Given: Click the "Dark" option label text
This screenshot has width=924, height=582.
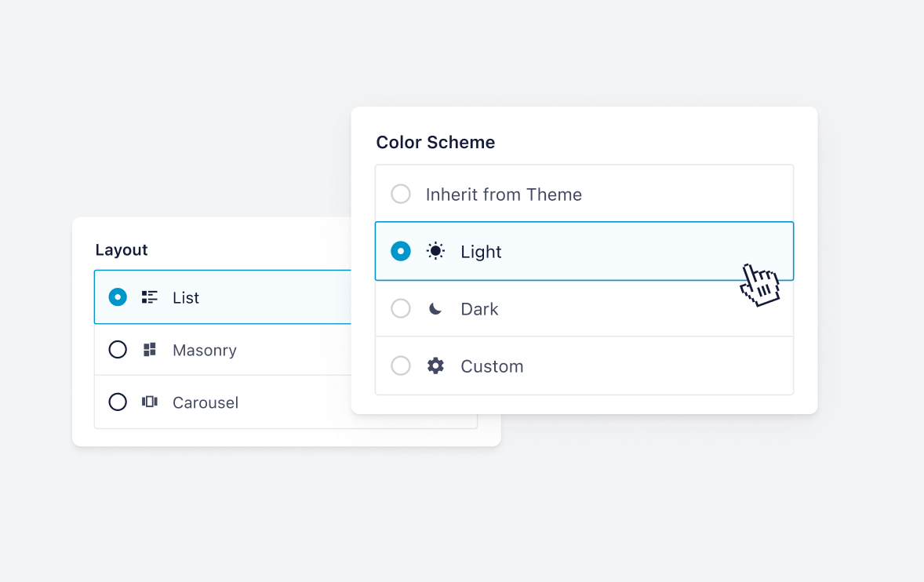Looking at the screenshot, I should pyautogui.click(x=479, y=309).
